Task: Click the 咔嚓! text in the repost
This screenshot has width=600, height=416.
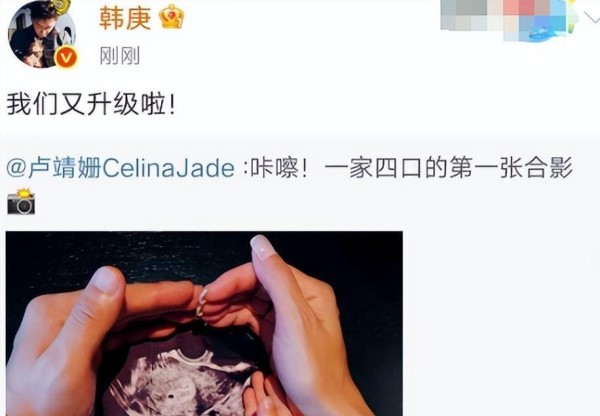Action: (x=279, y=168)
